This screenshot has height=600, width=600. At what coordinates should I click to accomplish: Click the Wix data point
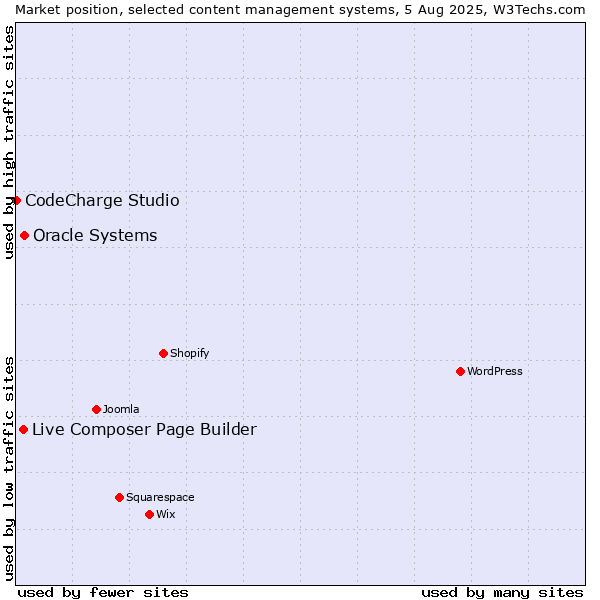(150, 514)
